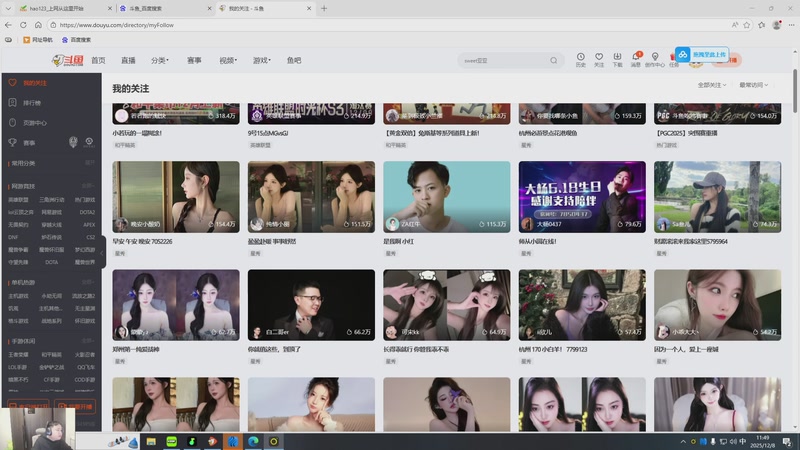Image resolution: width=800 pixels, height=450 pixels.
Task: Open QQ飞车 category in sidebar
Action: 86,367
